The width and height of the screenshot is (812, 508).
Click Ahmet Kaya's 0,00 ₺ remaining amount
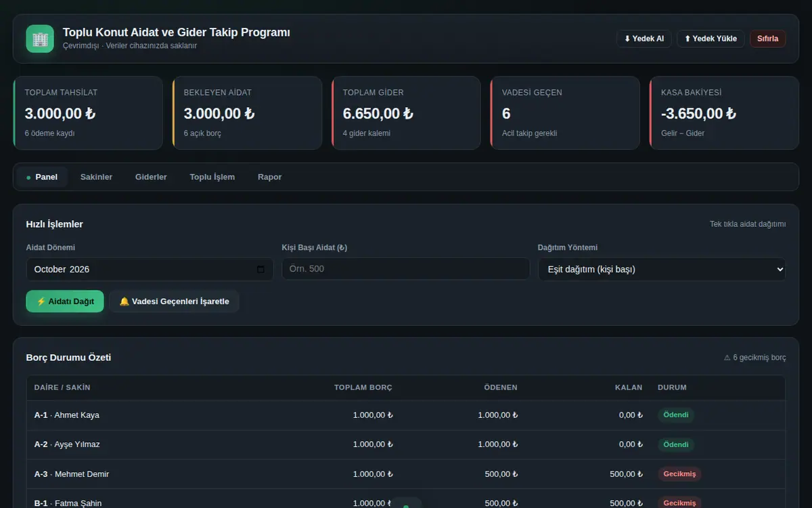pos(631,415)
